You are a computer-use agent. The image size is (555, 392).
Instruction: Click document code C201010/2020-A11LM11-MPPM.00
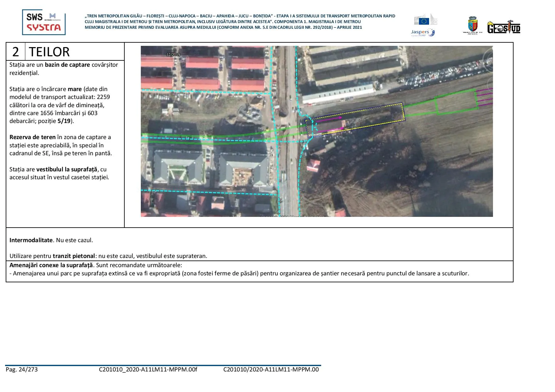pyautogui.click(x=271, y=370)
